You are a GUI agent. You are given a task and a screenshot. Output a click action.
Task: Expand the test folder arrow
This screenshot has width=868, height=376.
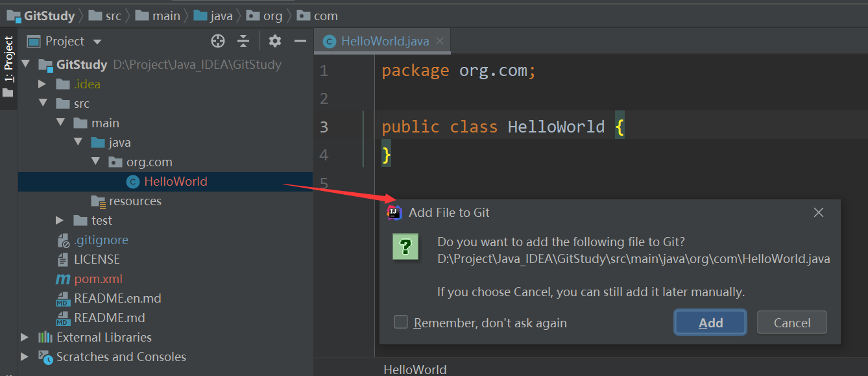[60, 220]
